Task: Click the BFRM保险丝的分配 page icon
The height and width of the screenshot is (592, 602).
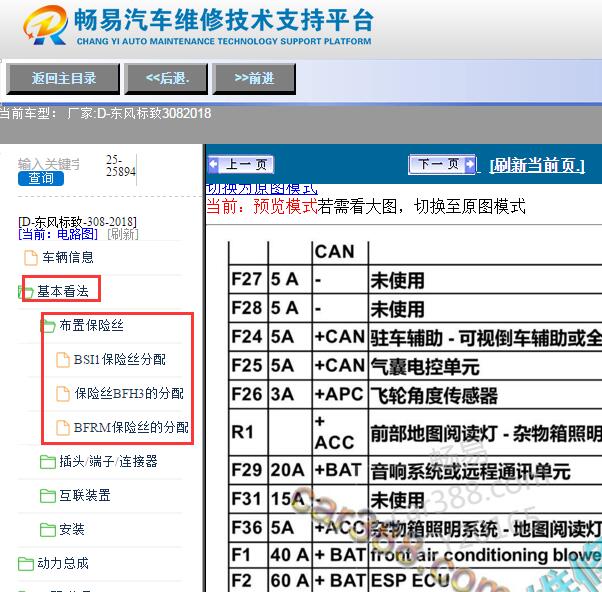Action: 63,428
